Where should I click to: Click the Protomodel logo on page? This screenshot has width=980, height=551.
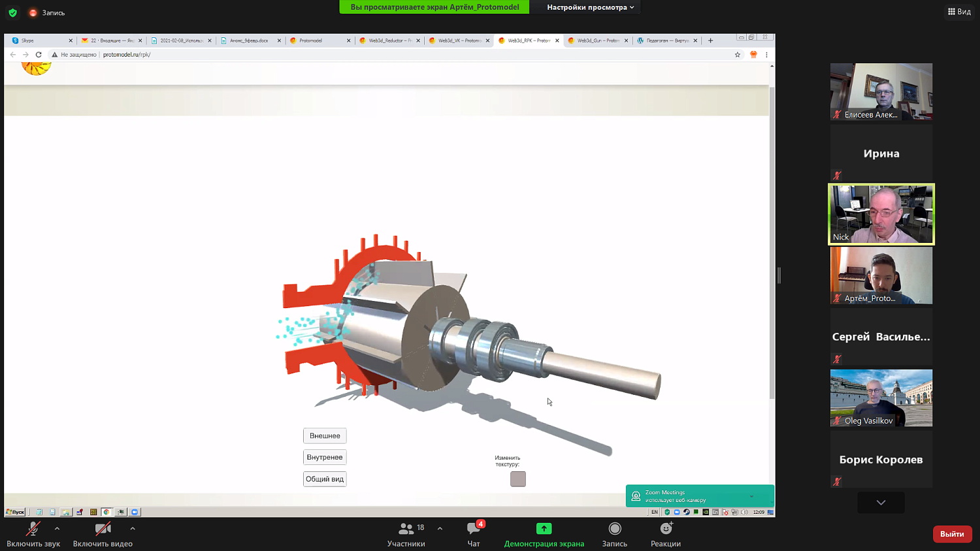[x=36, y=69]
